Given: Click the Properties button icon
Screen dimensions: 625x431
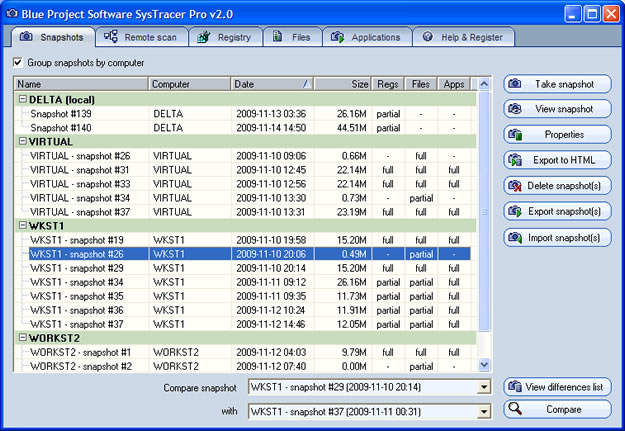Looking at the screenshot, I should 516,134.
